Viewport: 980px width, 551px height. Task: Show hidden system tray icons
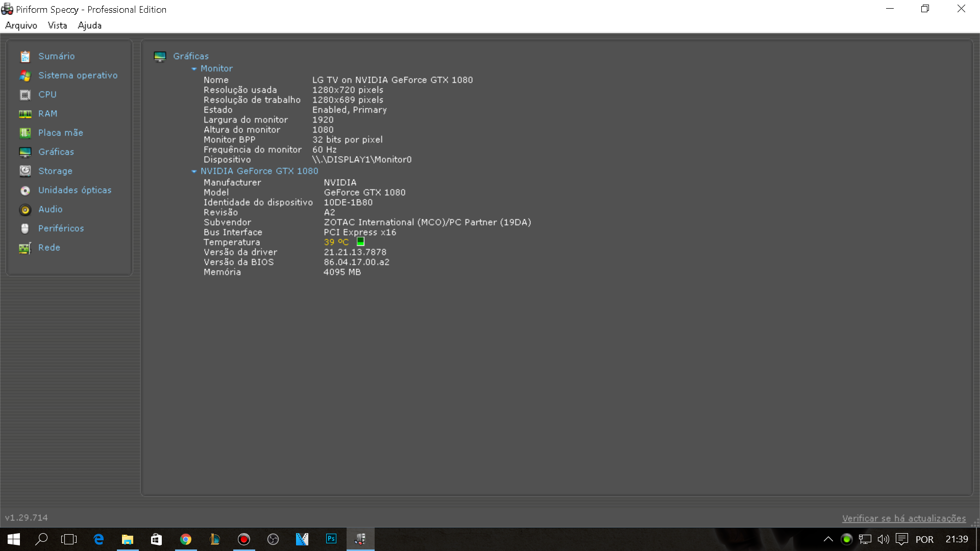tap(828, 539)
